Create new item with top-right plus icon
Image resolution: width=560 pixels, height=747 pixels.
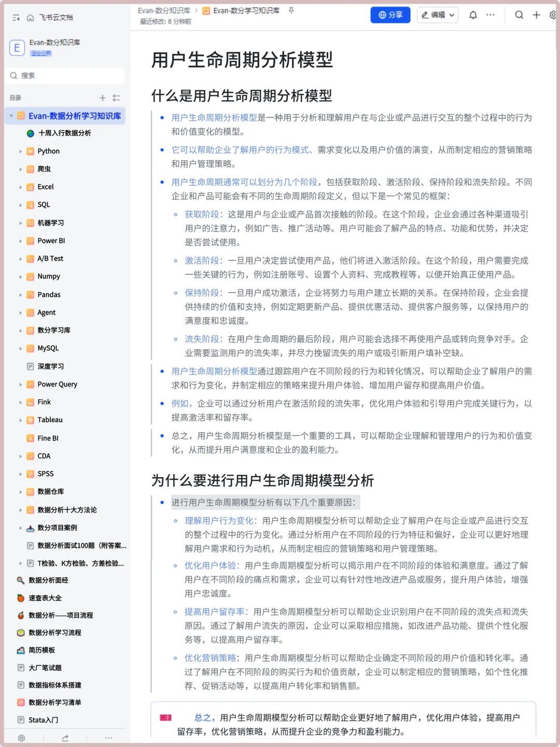point(537,15)
